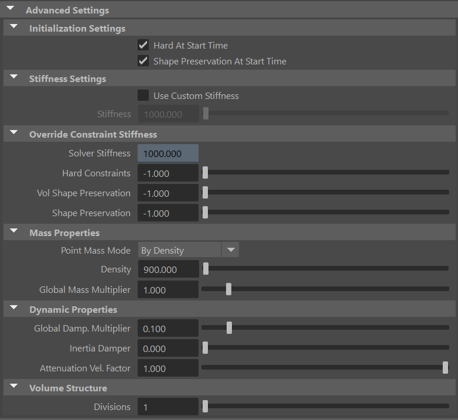Viewport: 458px width, 420px height.
Task: Collapse the Initialization Settings section
Action: click(14, 26)
